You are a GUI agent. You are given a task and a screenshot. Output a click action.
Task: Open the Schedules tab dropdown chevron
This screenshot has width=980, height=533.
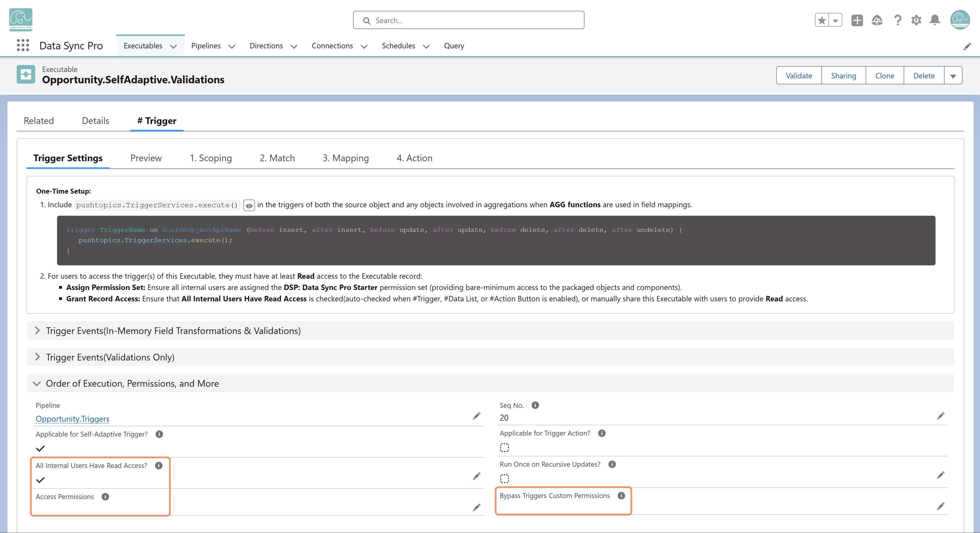(x=426, y=47)
